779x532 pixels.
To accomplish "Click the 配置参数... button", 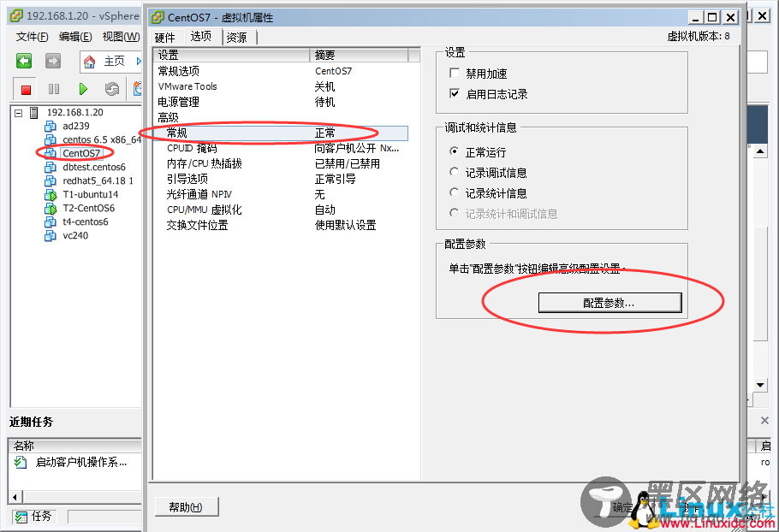I will (x=610, y=303).
